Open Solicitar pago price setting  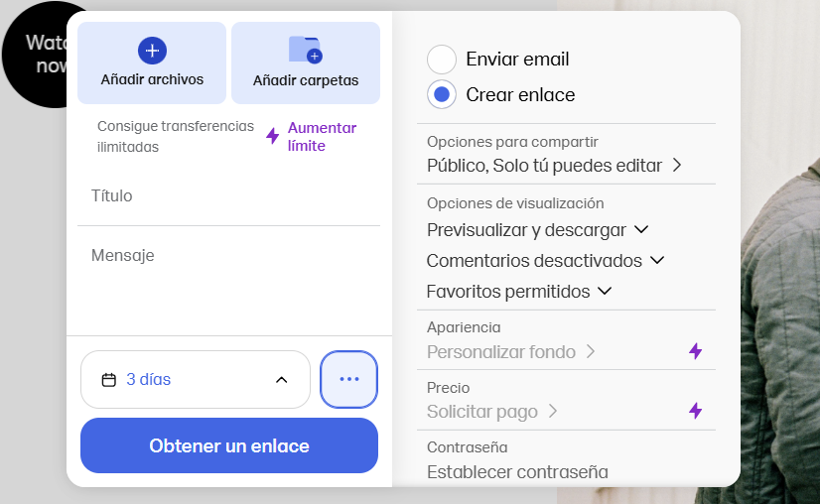click(x=492, y=412)
